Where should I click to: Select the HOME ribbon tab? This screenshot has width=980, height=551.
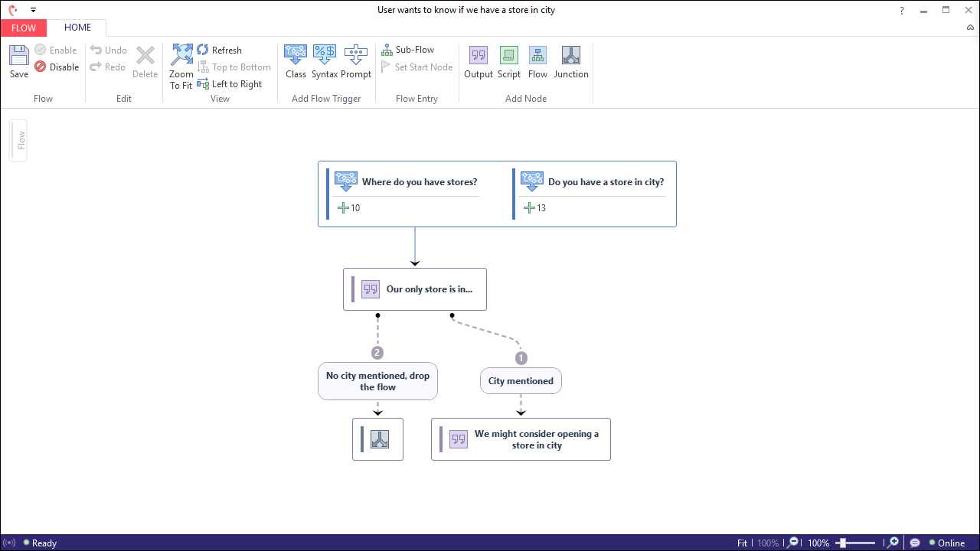[77, 28]
